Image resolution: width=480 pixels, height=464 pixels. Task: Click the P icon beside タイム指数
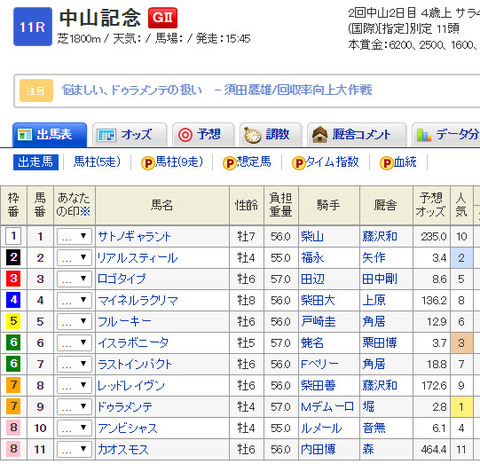298,163
